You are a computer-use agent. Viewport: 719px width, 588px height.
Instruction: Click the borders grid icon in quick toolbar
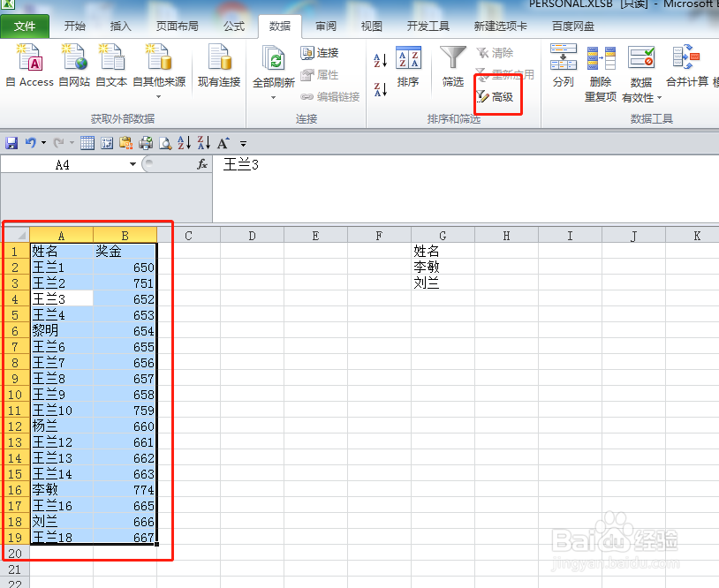coord(87,143)
